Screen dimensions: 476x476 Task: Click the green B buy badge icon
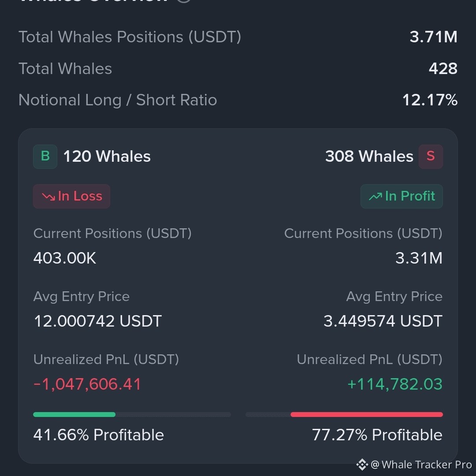point(45,156)
